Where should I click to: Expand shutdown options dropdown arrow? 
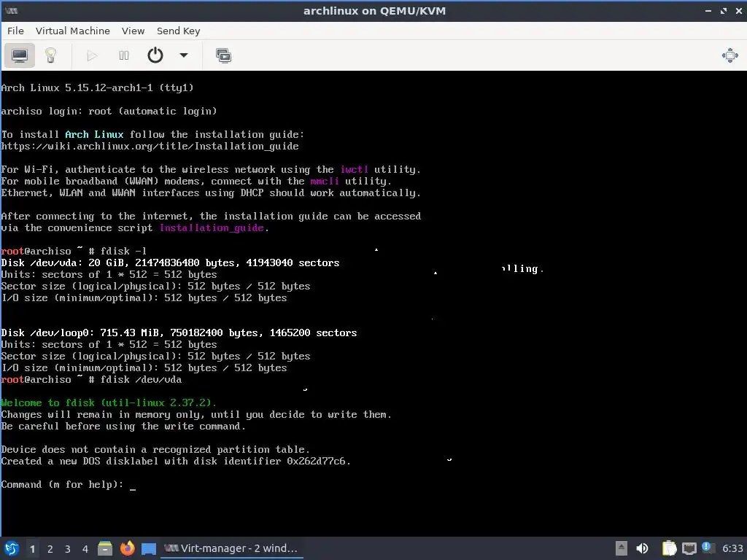coord(183,55)
